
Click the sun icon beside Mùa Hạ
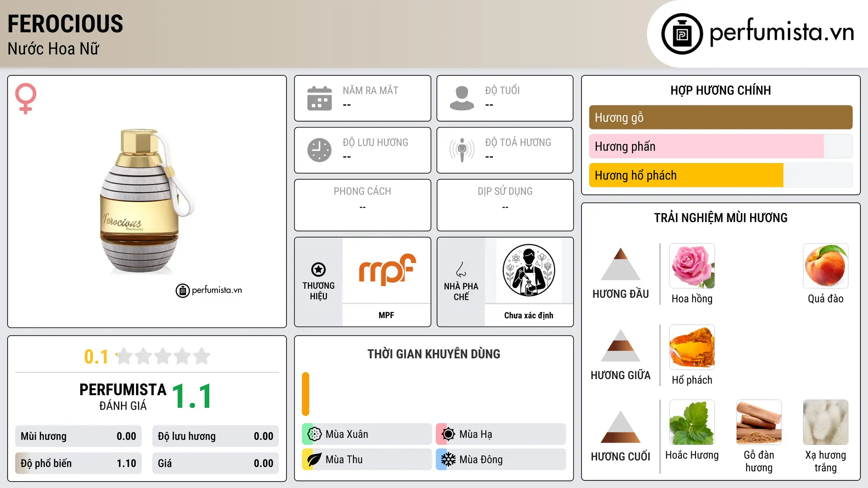pos(448,434)
